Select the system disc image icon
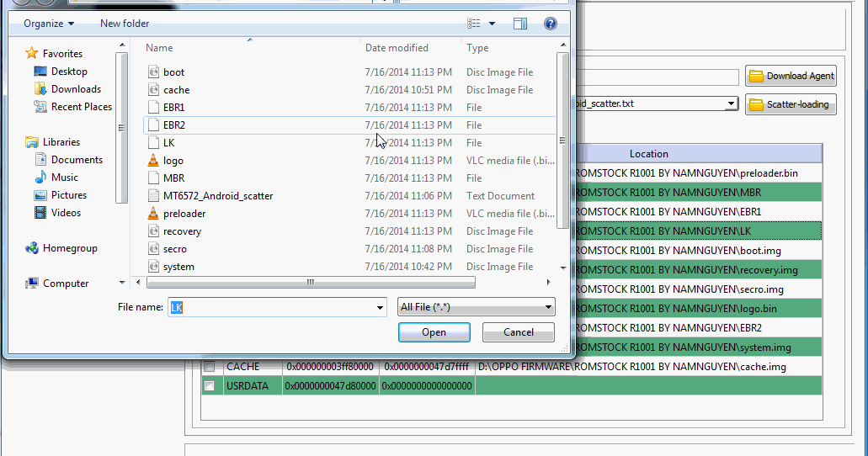 (154, 267)
